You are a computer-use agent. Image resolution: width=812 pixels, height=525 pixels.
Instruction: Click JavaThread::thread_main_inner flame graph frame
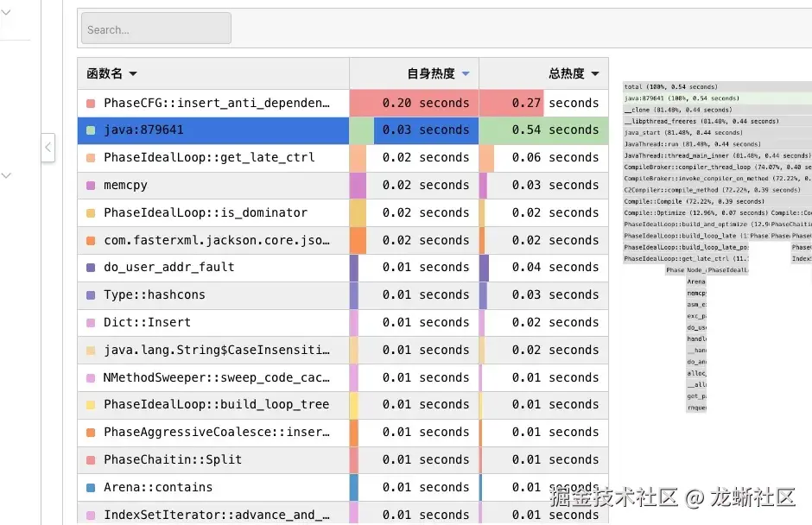coord(717,155)
